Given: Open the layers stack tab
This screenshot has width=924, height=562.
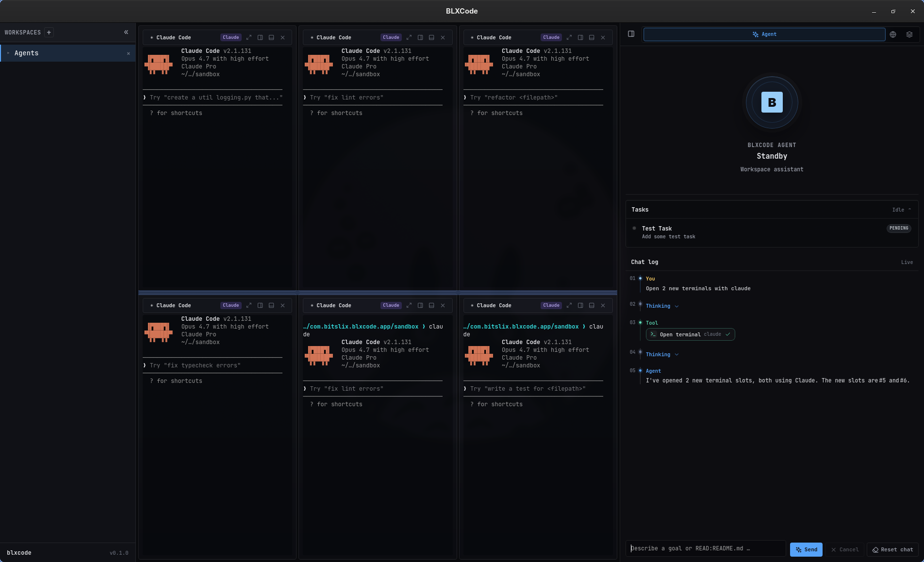Looking at the screenshot, I should [909, 34].
